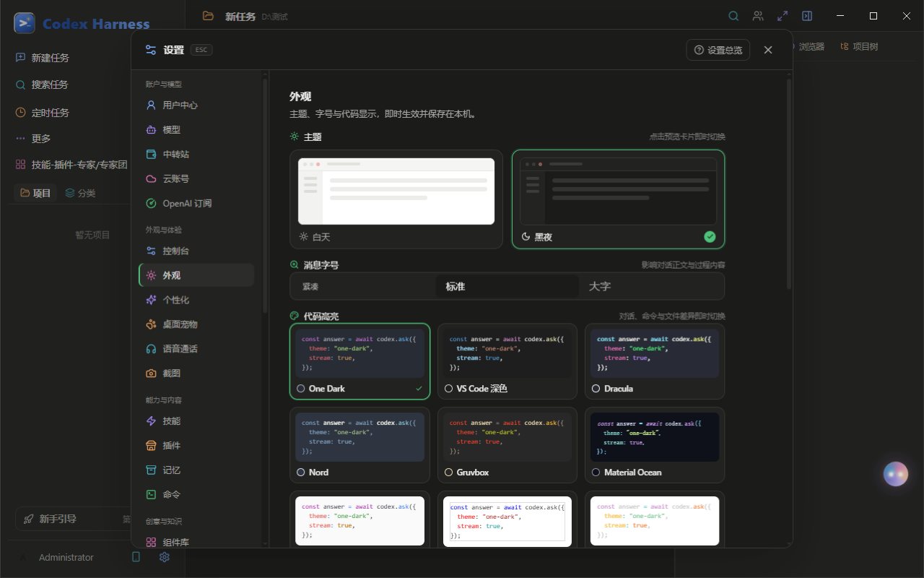Click the expand arrows icon in top bar
This screenshot has width=924, height=578.
point(783,16)
